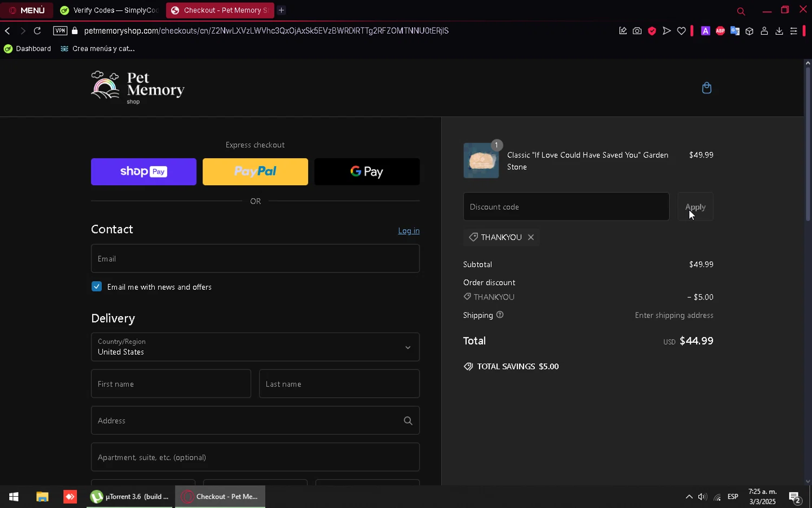Viewport: 812px width, 508px height.
Task: Show hidden system tray icons
Action: click(689, 497)
